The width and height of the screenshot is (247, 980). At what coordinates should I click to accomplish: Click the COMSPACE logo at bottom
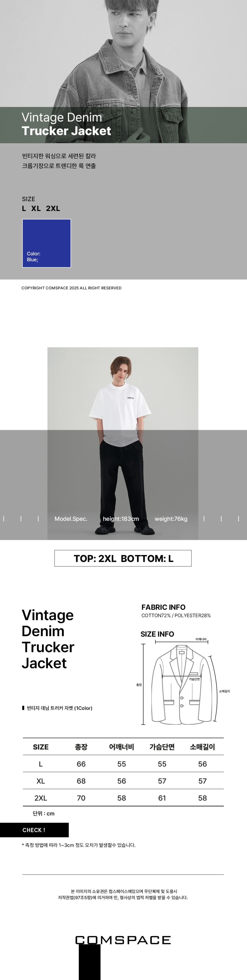(x=123, y=940)
